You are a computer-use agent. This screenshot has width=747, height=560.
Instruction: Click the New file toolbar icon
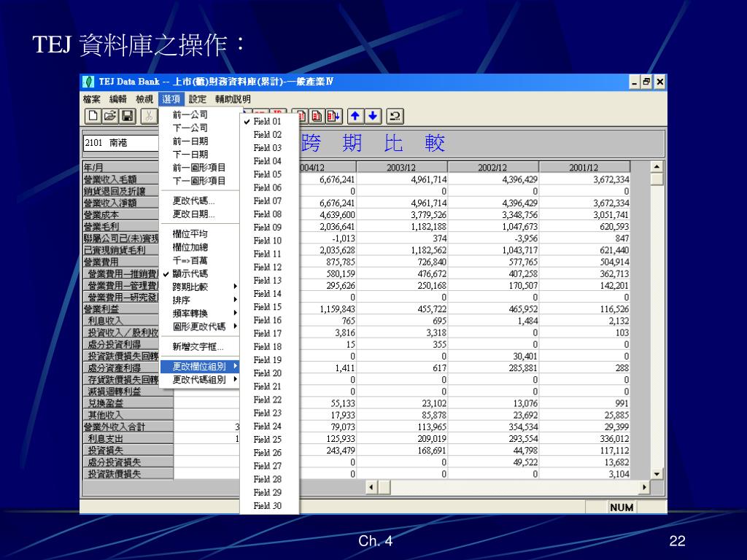point(93,116)
